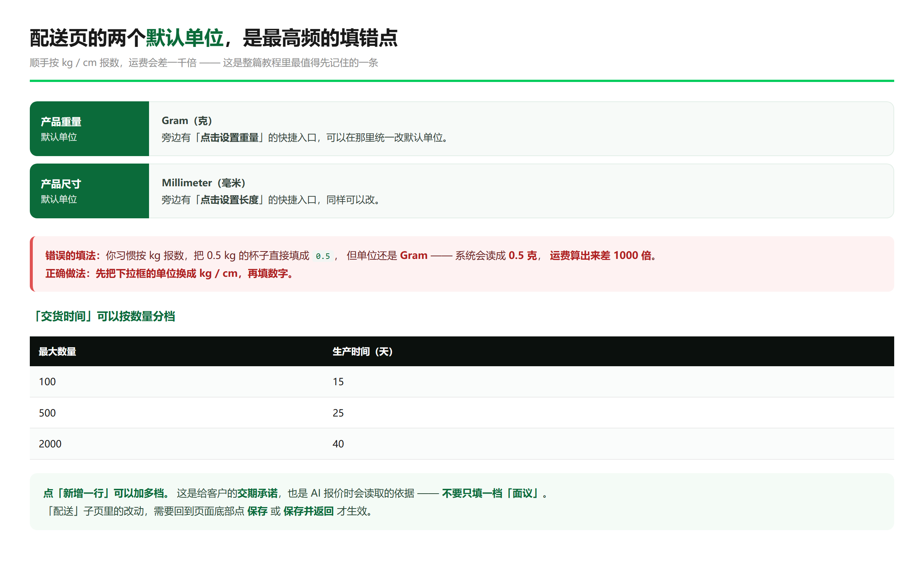
Task: Click the bold word 保存 before 或
Action: coord(257,511)
